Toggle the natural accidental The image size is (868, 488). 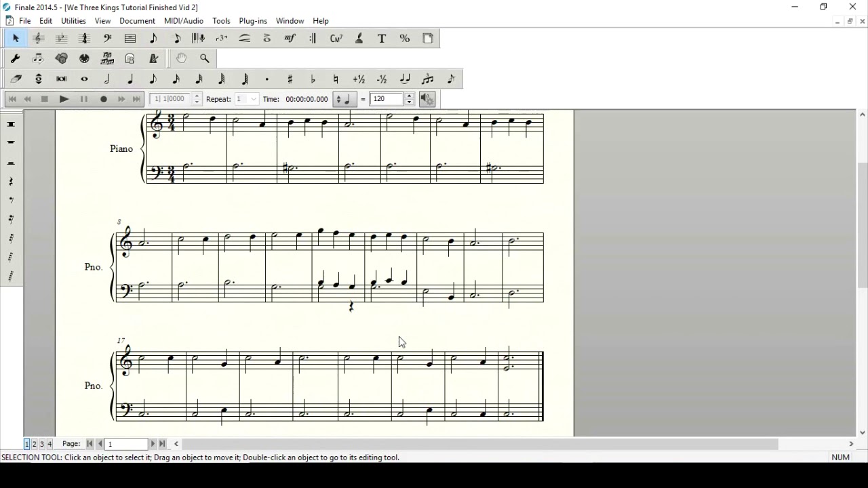click(336, 79)
